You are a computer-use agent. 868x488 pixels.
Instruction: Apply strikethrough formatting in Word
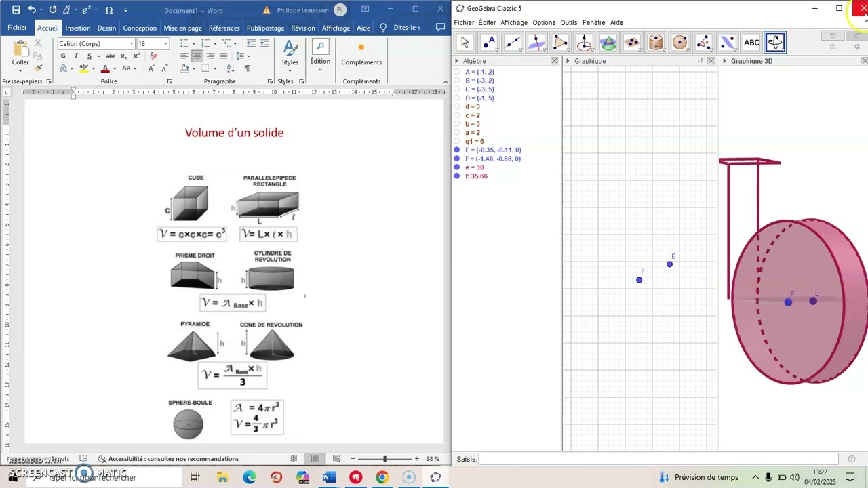pos(111,56)
